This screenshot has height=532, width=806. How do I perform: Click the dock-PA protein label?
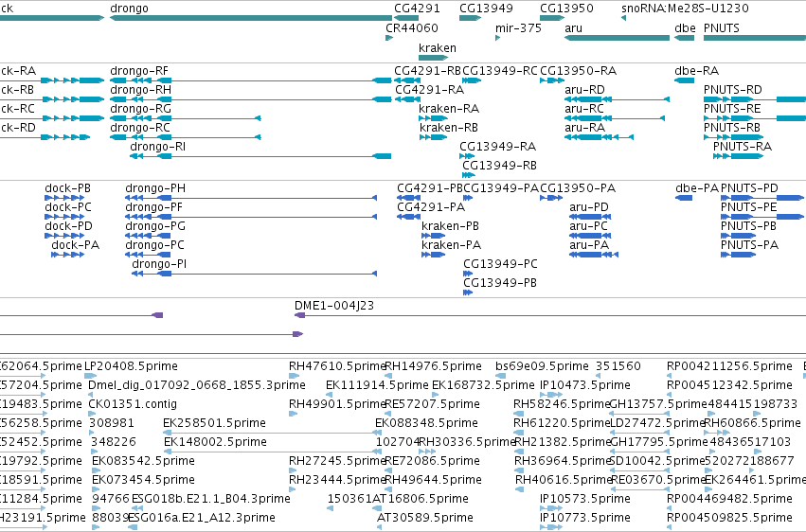(x=75, y=245)
